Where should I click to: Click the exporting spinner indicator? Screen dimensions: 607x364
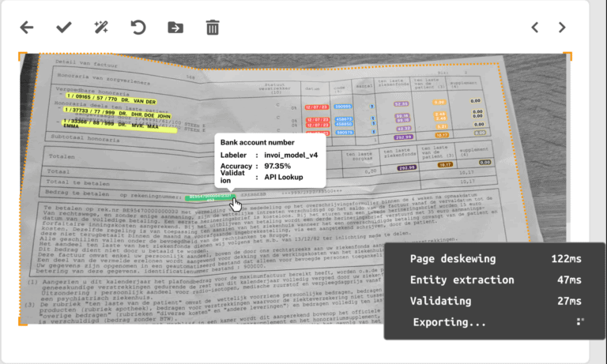(x=580, y=321)
